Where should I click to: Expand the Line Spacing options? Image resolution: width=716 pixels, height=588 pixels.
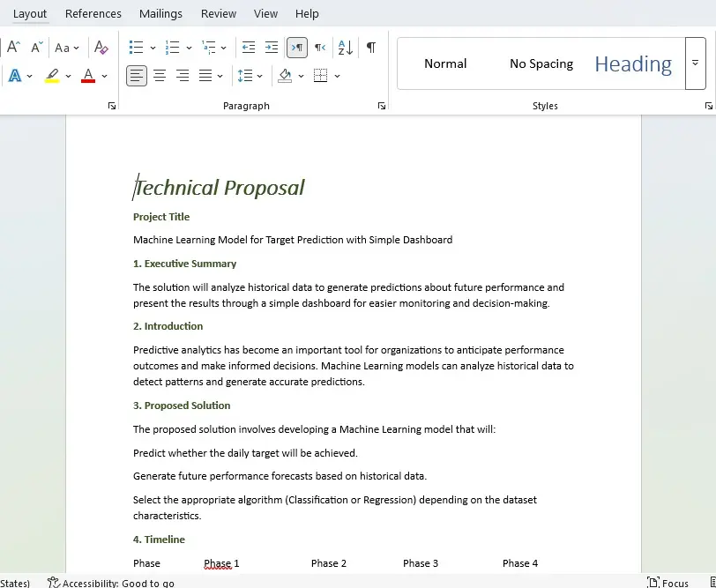[x=258, y=76]
